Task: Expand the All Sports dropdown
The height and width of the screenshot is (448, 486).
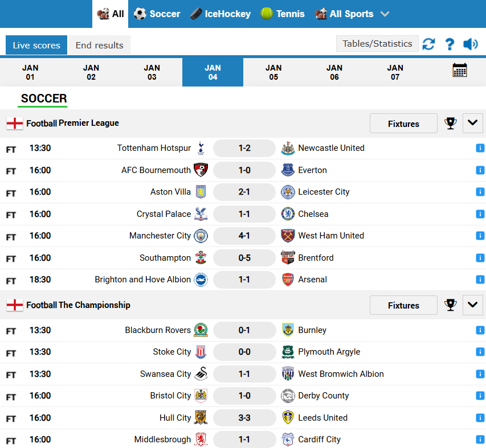Action: (x=352, y=13)
